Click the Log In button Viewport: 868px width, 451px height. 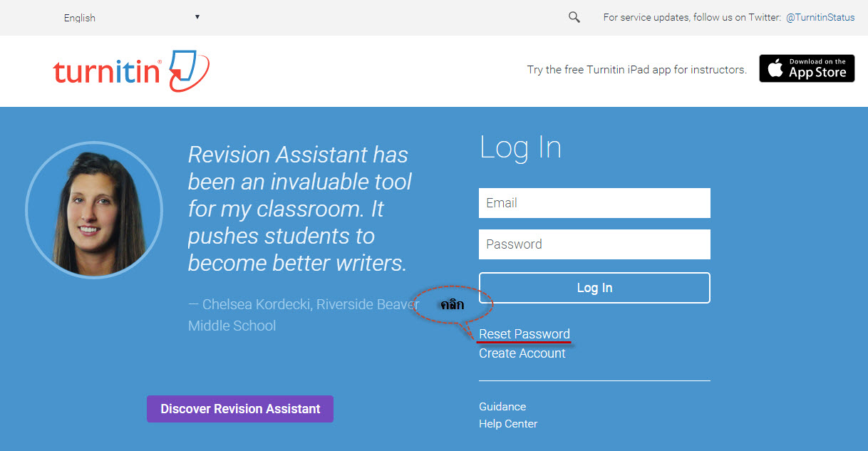tap(594, 288)
